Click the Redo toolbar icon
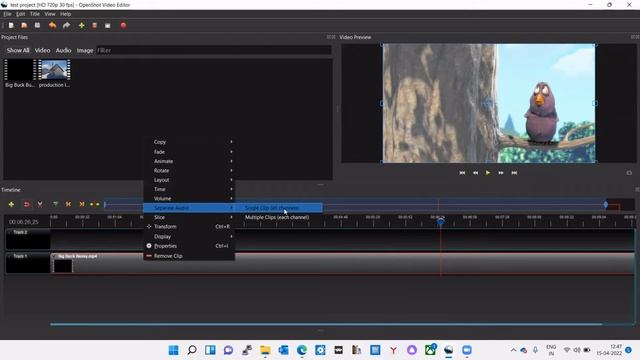Screen dimensions: 640x360 pyautogui.click(x=66, y=25)
